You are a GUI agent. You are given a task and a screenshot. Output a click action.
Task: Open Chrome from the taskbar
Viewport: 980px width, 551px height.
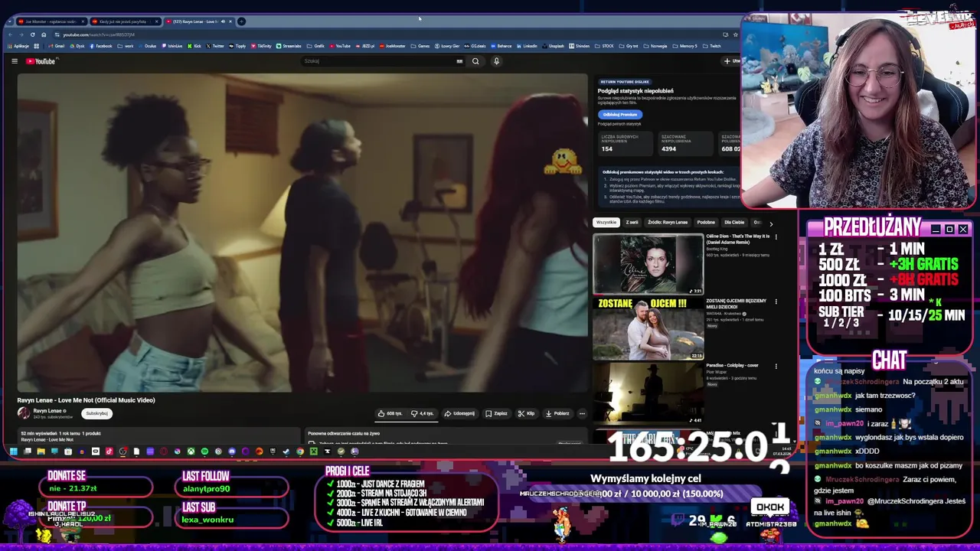pos(300,452)
